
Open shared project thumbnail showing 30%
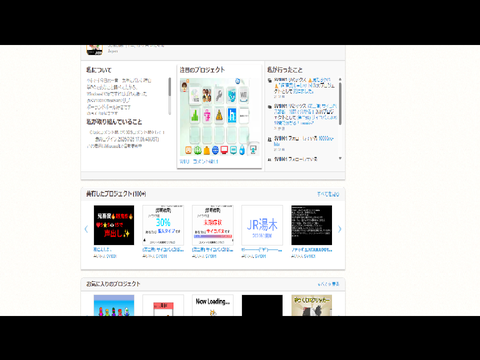coord(163,225)
